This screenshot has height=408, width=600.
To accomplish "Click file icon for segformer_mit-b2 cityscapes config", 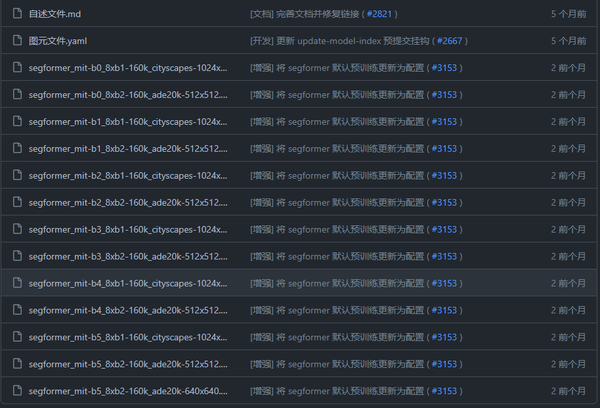I will pos(16,176).
